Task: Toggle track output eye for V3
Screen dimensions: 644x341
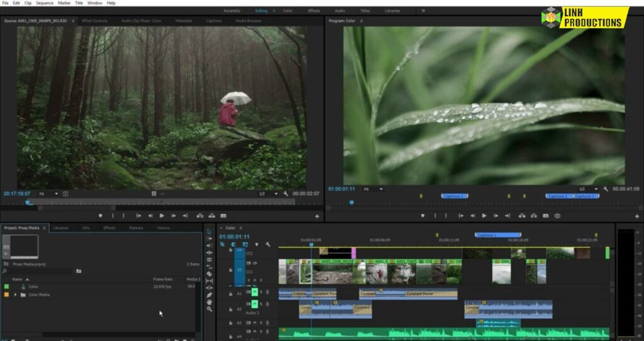Action: pos(255,264)
